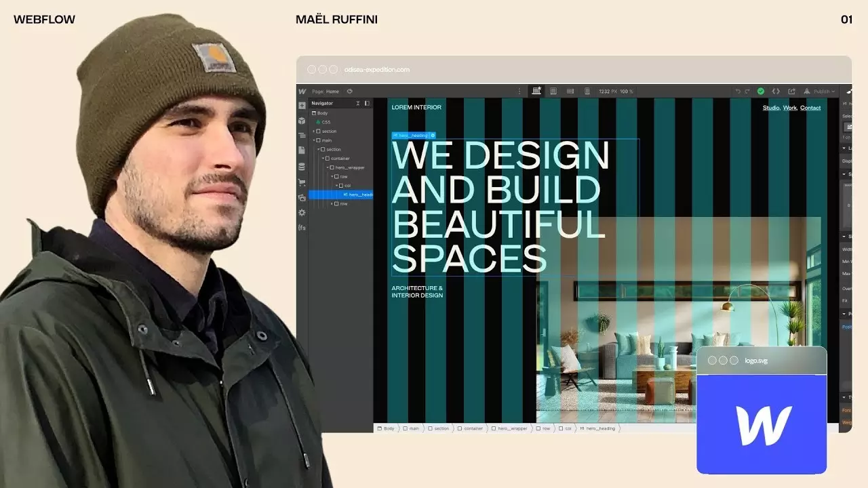Select H1 hero_heading in the bottom breadcrumb
Image resolution: width=868 pixels, height=488 pixels.
click(598, 428)
